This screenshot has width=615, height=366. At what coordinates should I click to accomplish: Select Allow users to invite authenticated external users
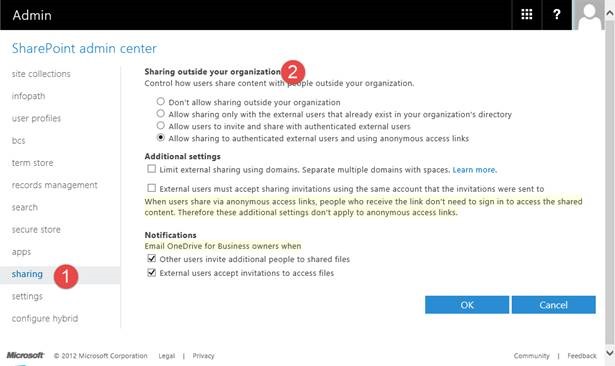(x=160, y=126)
